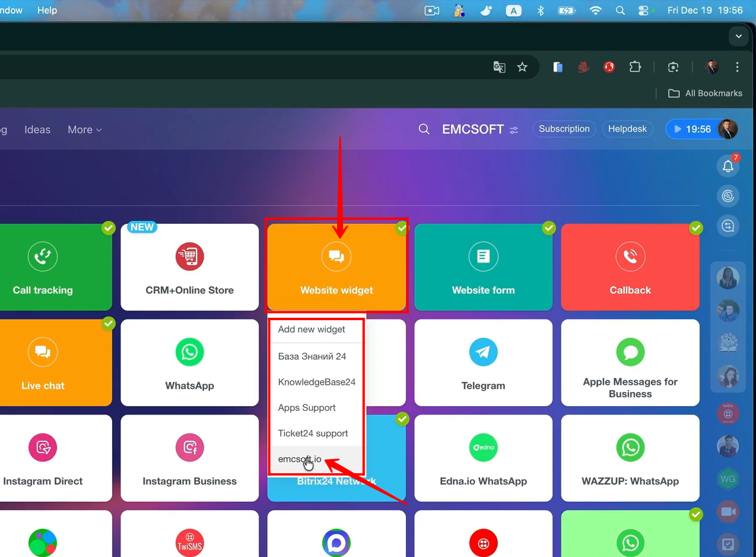Open the Telegram channel tile

[x=483, y=362]
